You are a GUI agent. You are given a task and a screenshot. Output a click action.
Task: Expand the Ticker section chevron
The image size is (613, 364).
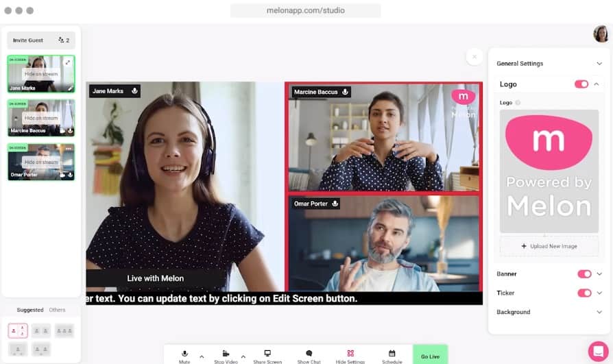[x=599, y=293]
